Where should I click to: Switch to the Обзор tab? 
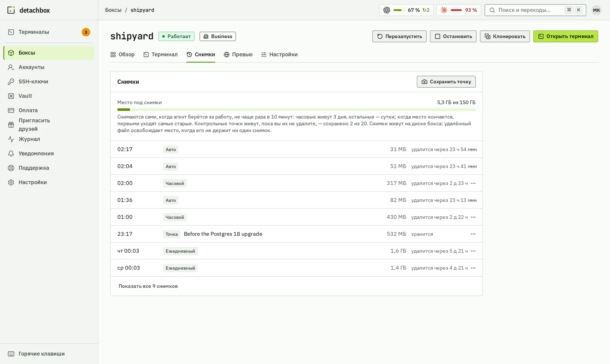click(123, 55)
